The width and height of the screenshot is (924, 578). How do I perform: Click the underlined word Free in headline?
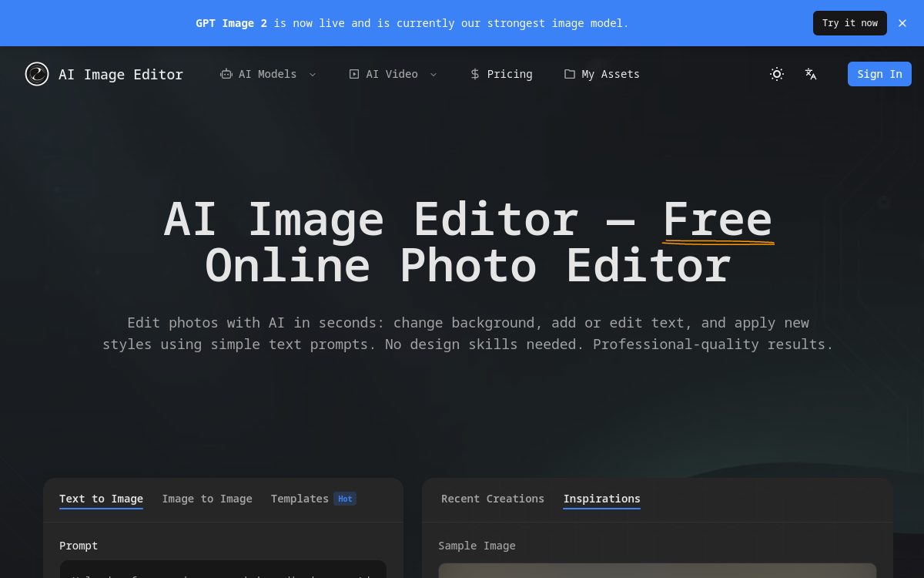tap(718, 220)
